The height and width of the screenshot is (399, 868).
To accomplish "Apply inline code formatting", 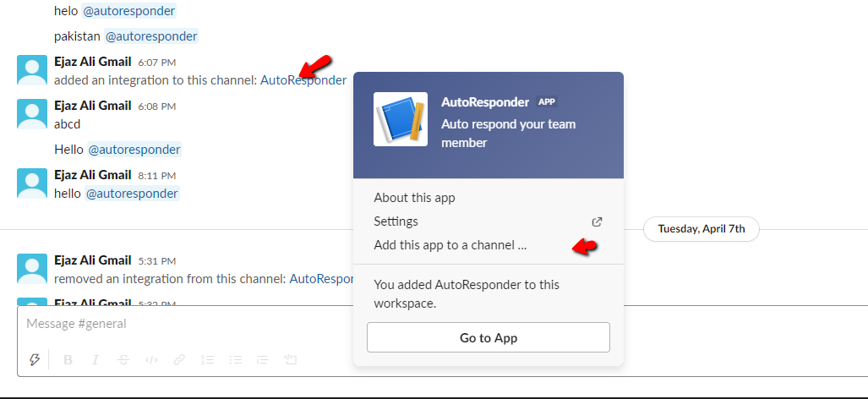I will coord(151,360).
